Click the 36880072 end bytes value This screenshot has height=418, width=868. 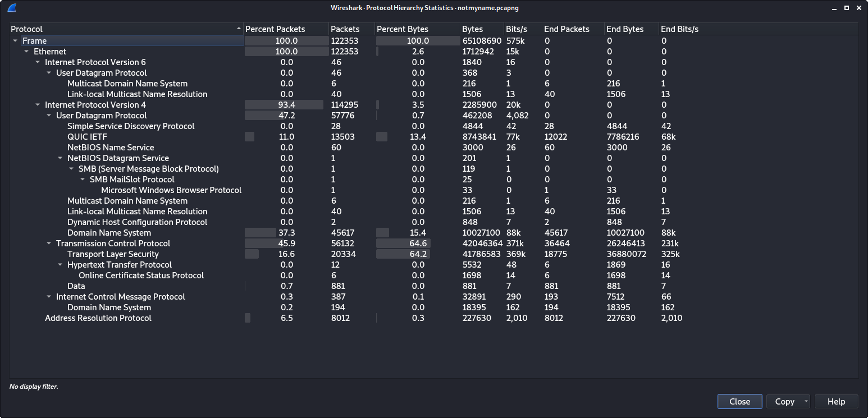[x=627, y=254]
